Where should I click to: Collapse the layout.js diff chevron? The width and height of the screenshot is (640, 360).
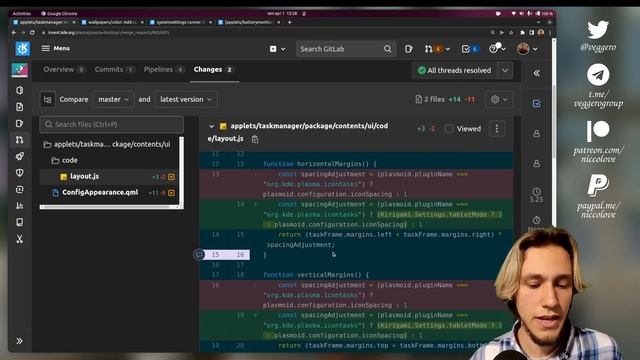tap(211, 127)
